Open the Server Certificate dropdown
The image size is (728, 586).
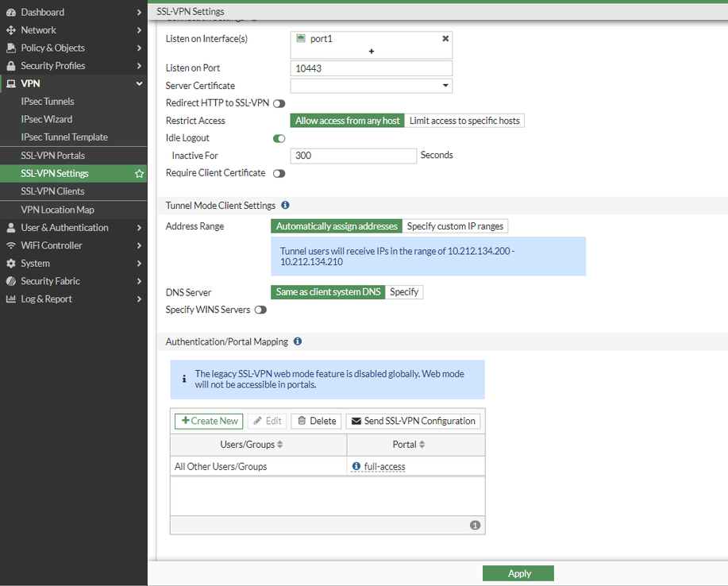pyautogui.click(x=371, y=86)
